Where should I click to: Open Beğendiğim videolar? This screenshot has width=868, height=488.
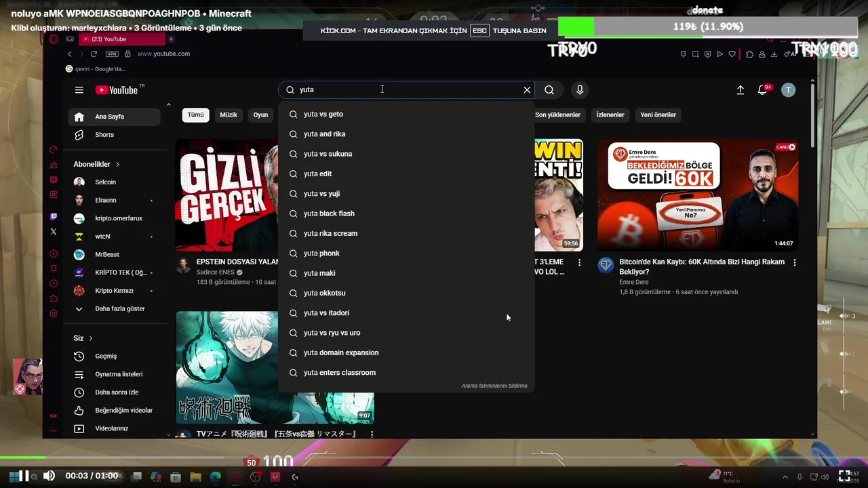[115, 411]
